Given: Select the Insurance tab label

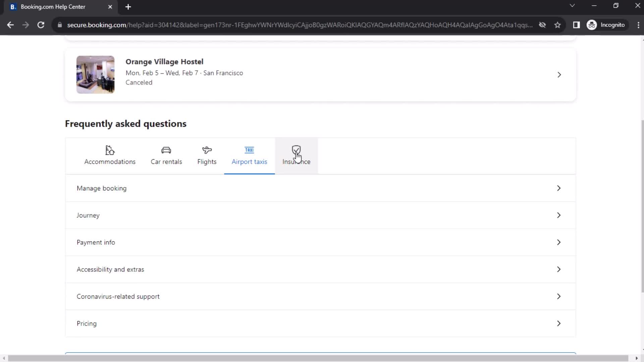Looking at the screenshot, I should click(297, 162).
